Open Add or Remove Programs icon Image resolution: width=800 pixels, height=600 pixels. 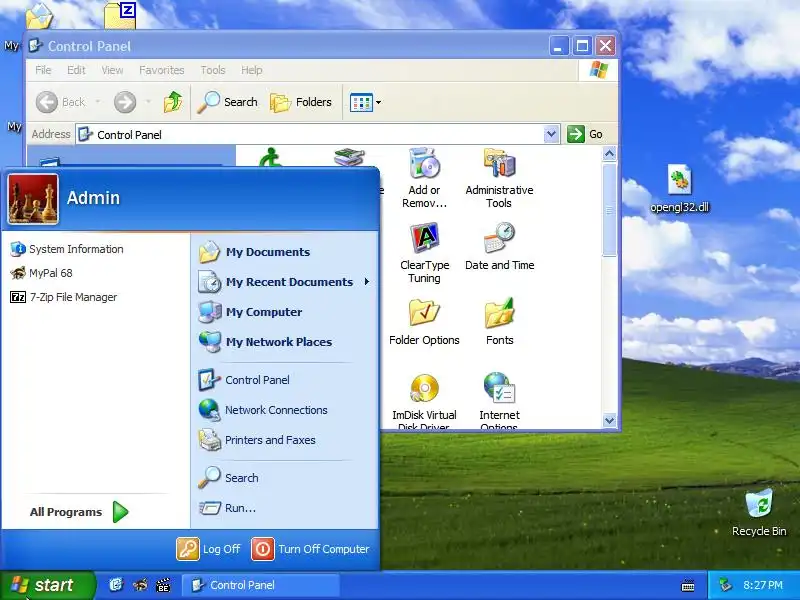tap(424, 178)
